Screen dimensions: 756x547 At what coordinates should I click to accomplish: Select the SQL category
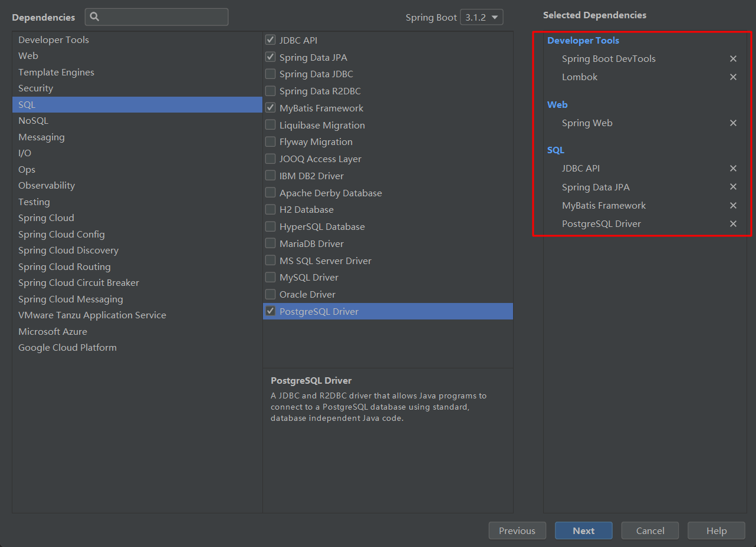(137, 105)
